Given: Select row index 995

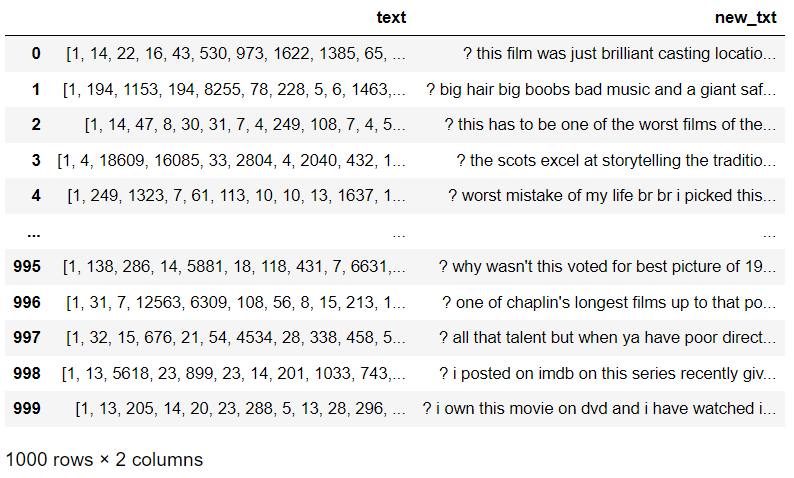Looking at the screenshot, I should coord(27,266).
